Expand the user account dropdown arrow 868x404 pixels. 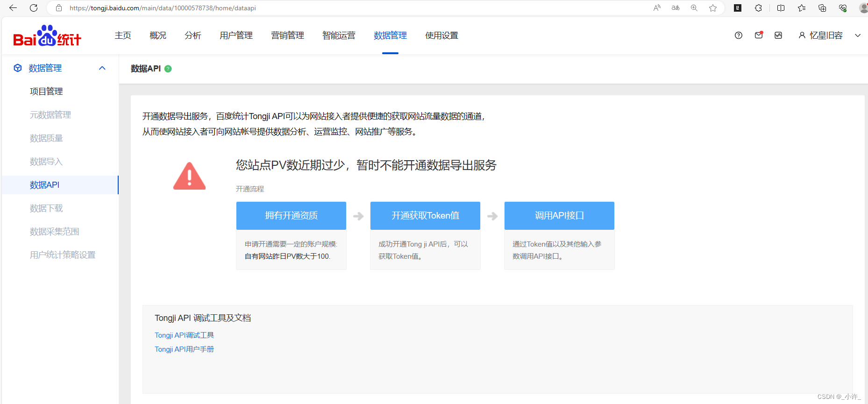(858, 35)
